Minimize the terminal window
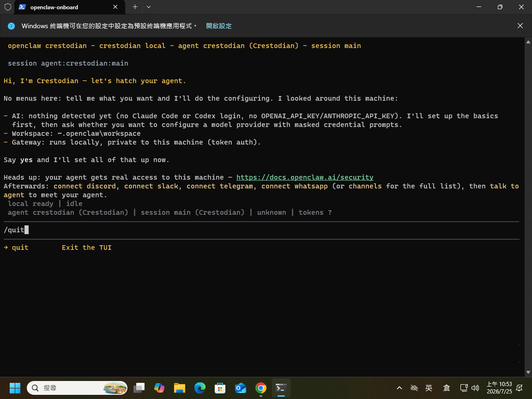Viewport: 532px width, 399px height. pos(479,7)
